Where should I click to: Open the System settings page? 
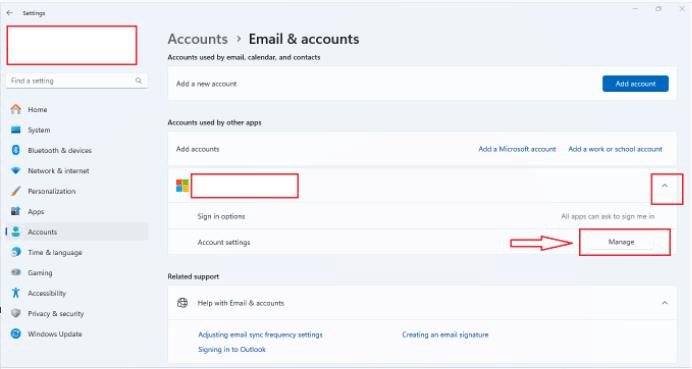(77, 130)
